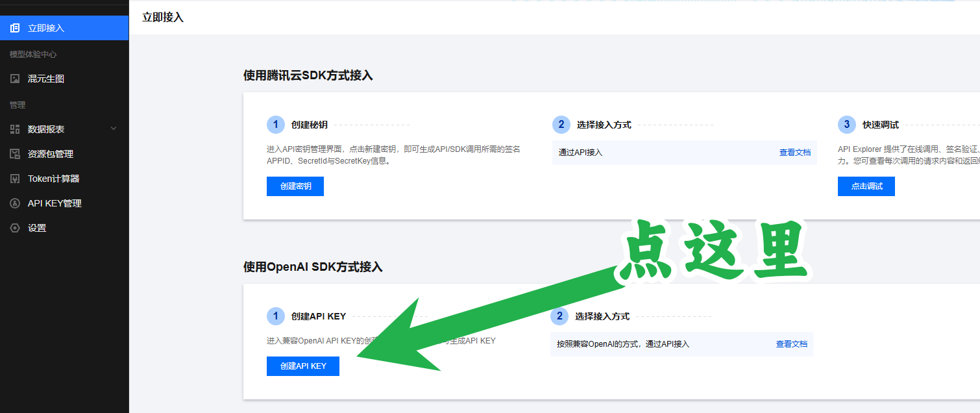Click the 管理 section label
980x413 pixels.
pos(18,105)
